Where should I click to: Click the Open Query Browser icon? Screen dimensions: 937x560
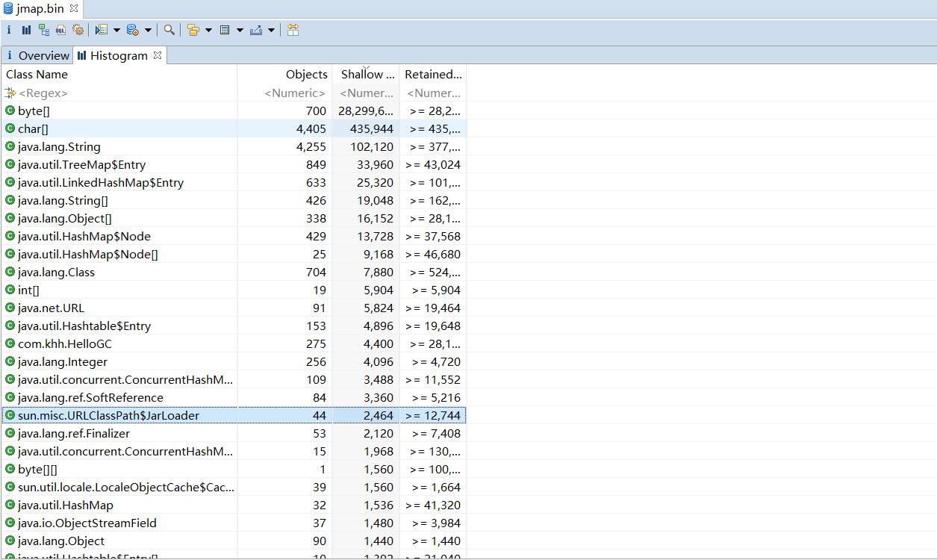pyautogui.click(x=132, y=30)
